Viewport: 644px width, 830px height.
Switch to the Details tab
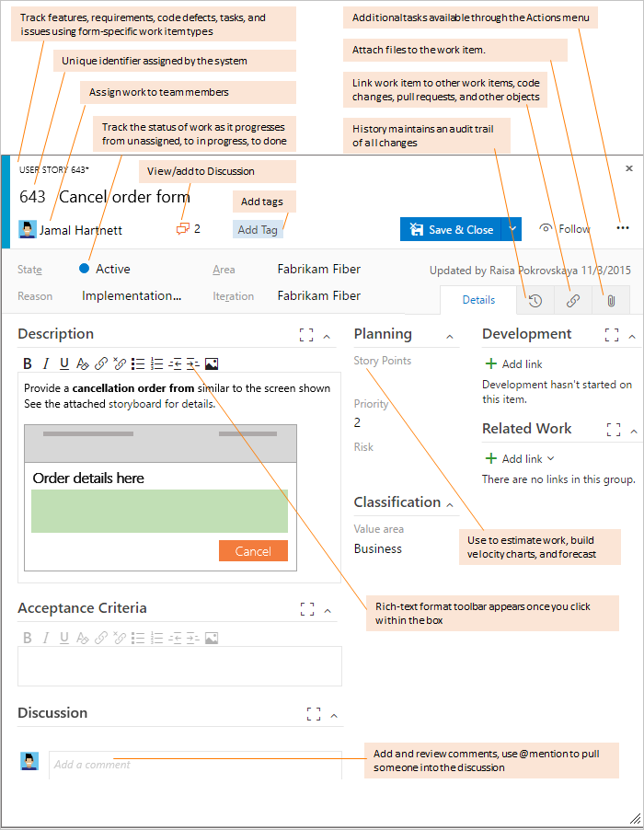[478, 300]
